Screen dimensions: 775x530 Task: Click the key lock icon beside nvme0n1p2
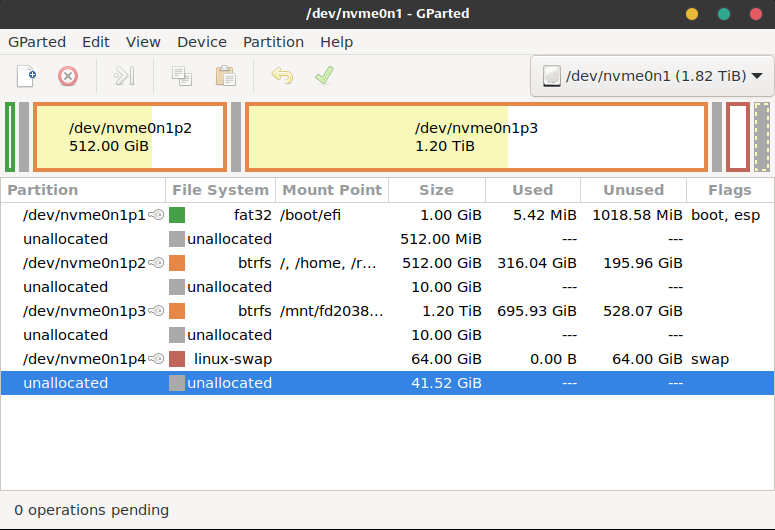coord(156,263)
